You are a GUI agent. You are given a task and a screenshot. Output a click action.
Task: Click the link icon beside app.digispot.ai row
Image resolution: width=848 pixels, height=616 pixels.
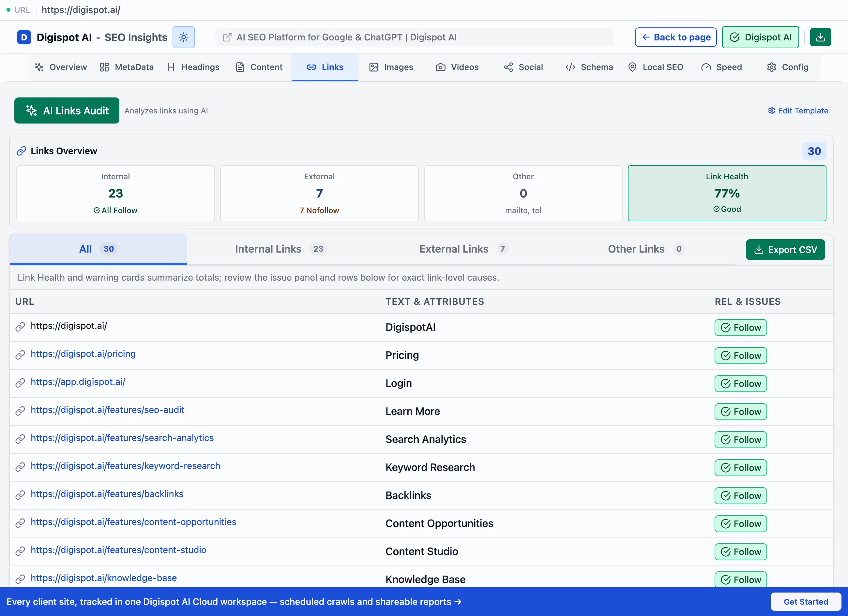click(20, 383)
